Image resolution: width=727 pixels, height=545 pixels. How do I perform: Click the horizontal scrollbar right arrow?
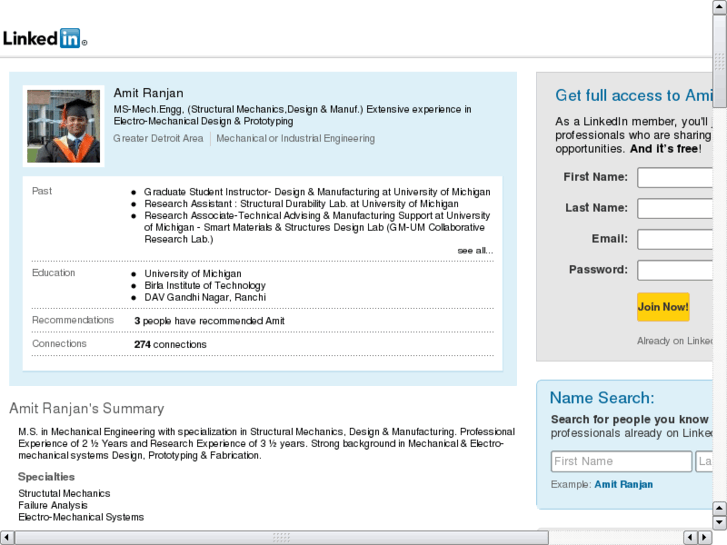(705, 538)
